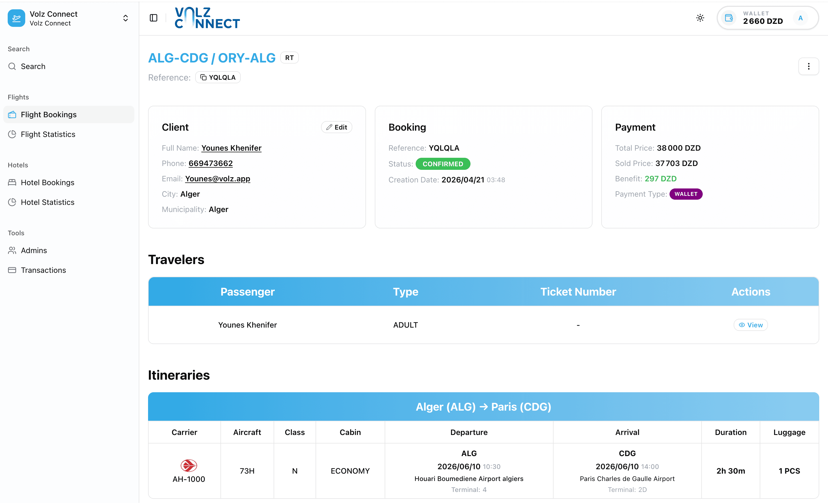
Task: Click the Younes@volz.app email link
Action: pyautogui.click(x=217, y=179)
